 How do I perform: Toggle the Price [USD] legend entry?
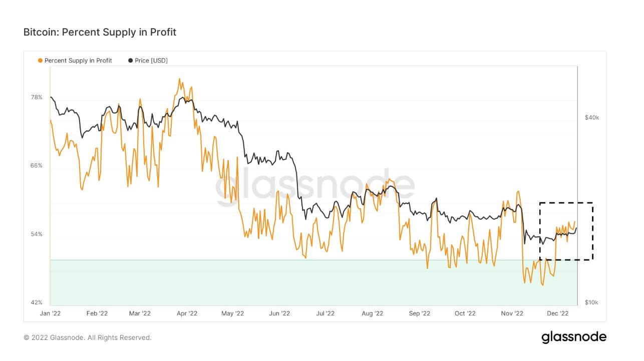148,61
